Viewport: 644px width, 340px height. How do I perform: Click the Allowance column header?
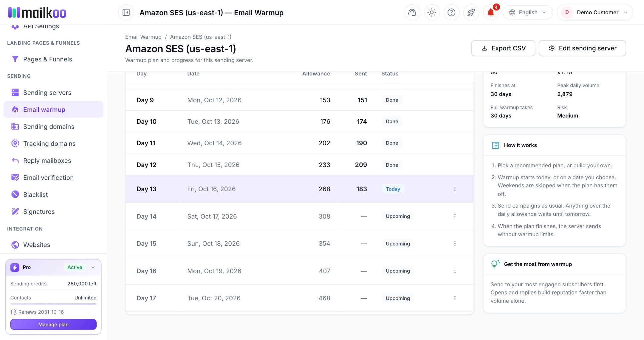[316, 74]
